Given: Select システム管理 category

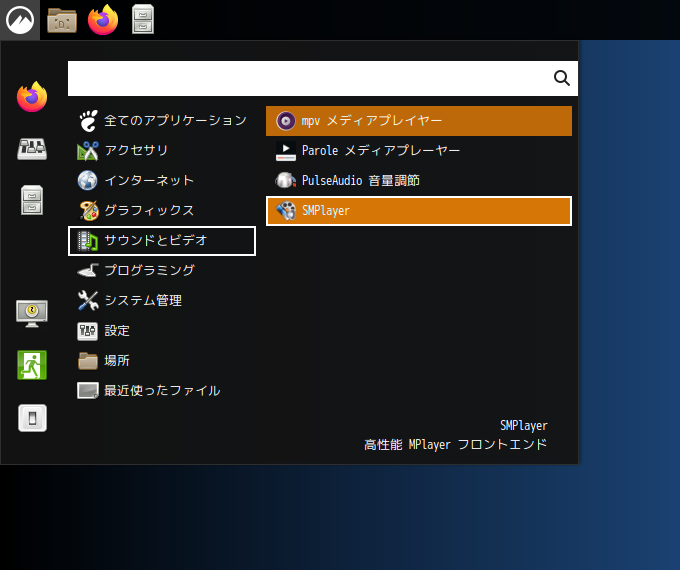Looking at the screenshot, I should [162, 301].
